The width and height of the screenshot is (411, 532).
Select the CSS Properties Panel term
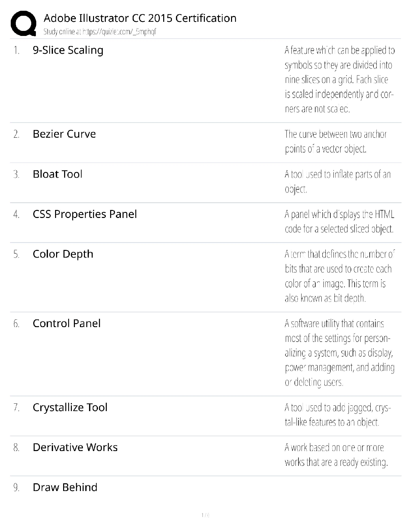(x=85, y=214)
